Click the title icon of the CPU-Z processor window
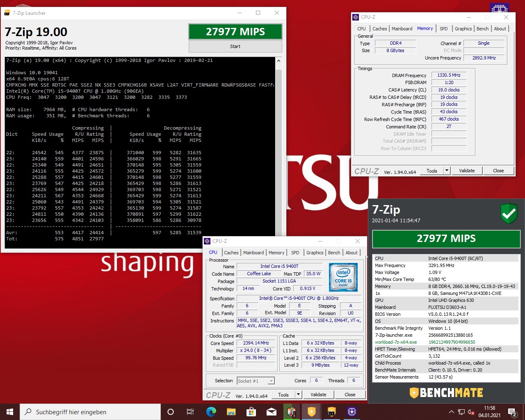Screen dimensions: 525x420 [207, 241]
